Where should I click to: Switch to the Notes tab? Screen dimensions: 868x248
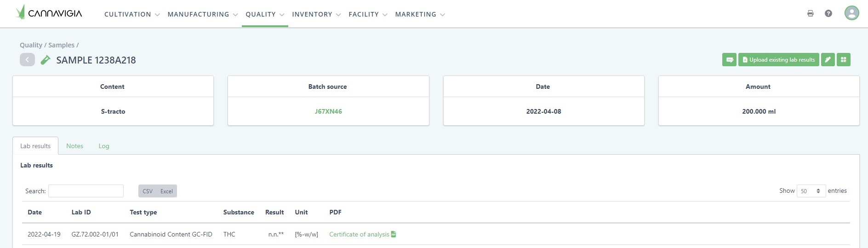pos(74,146)
